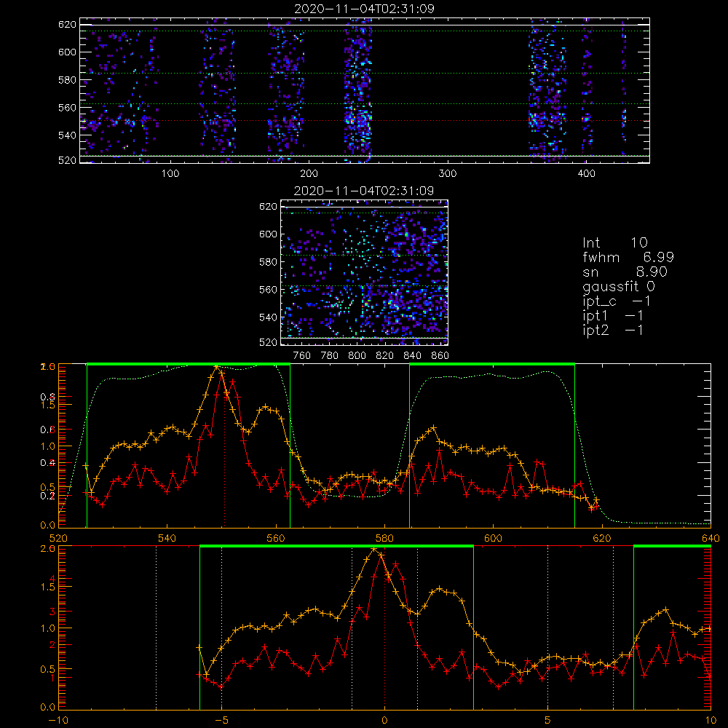The image size is (728, 728).
Task: Click the timestamp title above the wide top image
Action: point(364,9)
